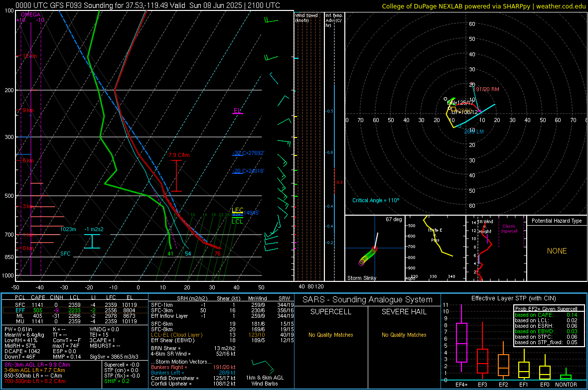Click the maxT = 74F value
This screenshot has width=588, height=390.
point(66,346)
